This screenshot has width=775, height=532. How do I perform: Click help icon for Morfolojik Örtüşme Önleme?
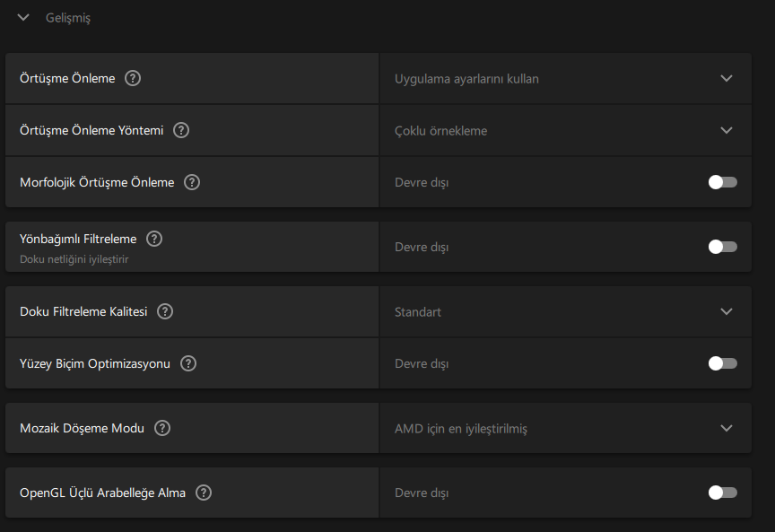point(192,182)
